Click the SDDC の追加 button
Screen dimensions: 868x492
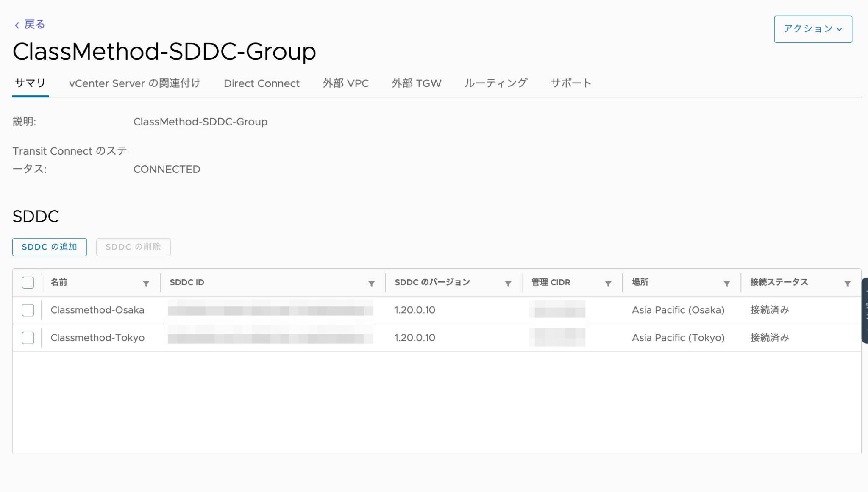click(x=49, y=247)
